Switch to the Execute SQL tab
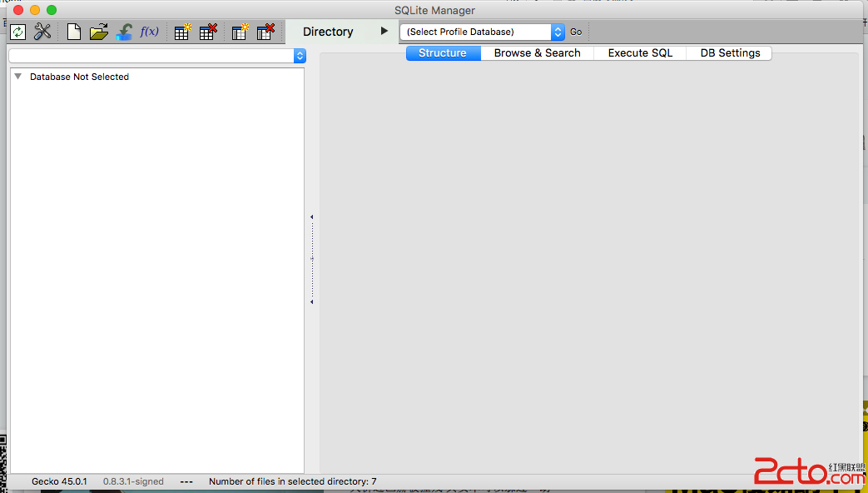Screen dimensions: 868x493 pos(640,52)
